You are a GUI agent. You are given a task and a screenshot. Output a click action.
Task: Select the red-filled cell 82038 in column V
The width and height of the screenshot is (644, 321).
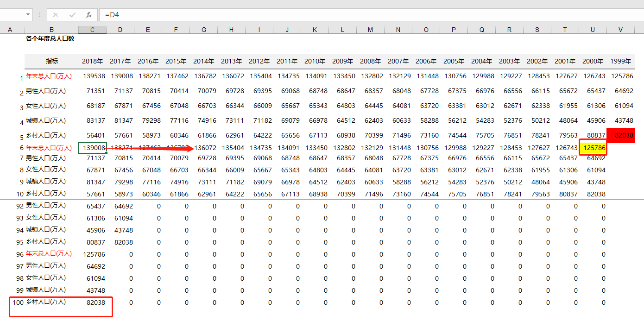pyautogui.click(x=621, y=135)
